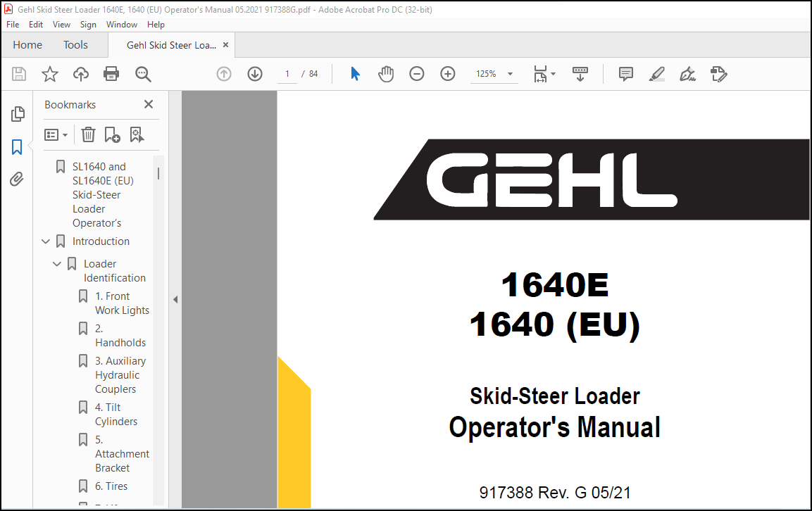Collapse the Introduction bookmark
Viewport: 812px width, 511px height.
click(46, 241)
